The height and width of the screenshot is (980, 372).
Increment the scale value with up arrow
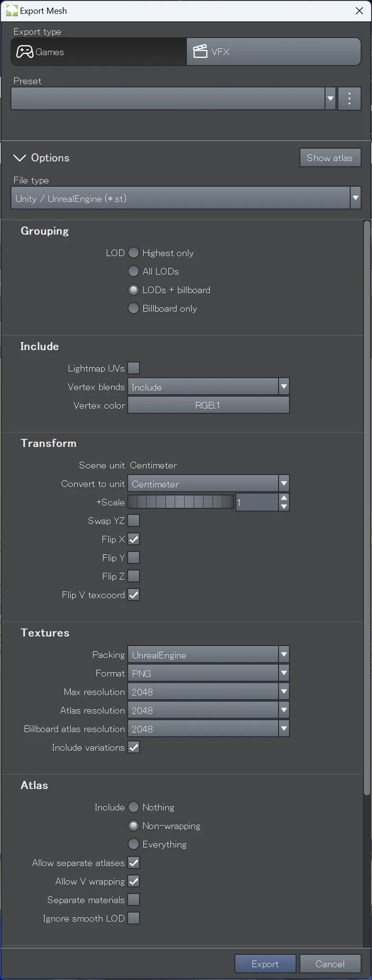click(x=284, y=498)
